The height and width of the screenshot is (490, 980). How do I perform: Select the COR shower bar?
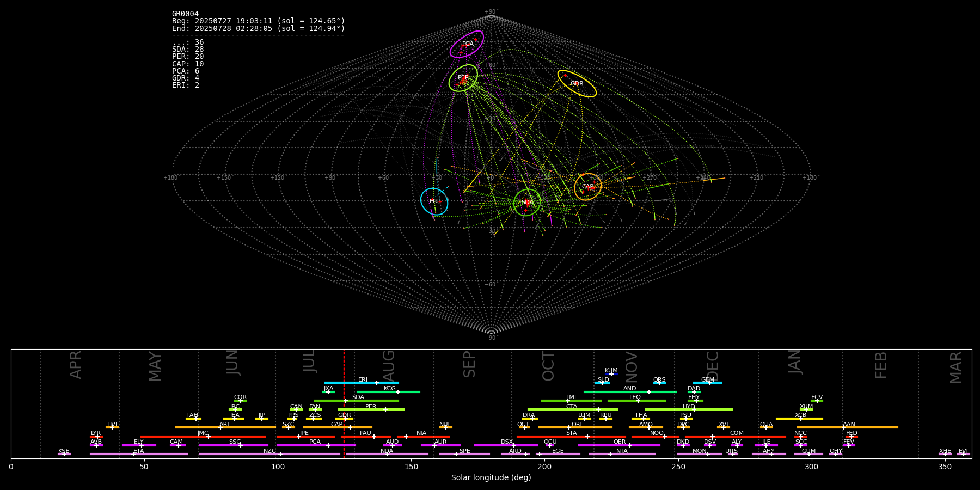pos(240,401)
